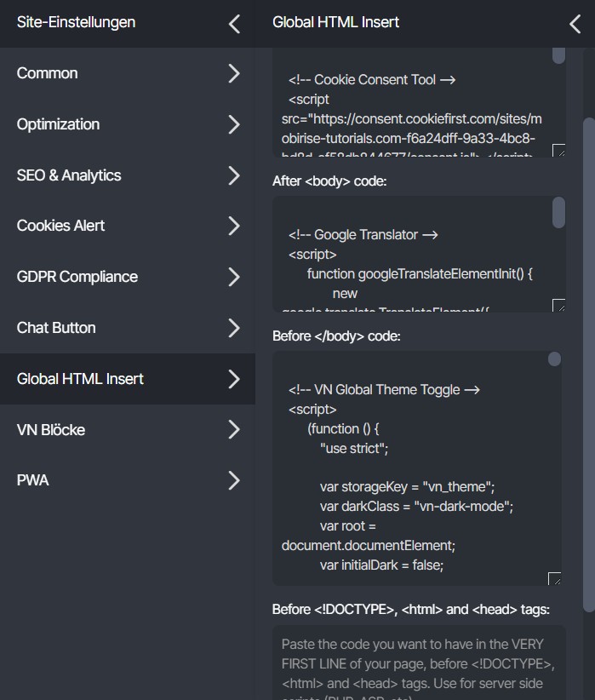Click scrollbar thumb of Google Translator textarea
595x700 pixels.
point(559,213)
